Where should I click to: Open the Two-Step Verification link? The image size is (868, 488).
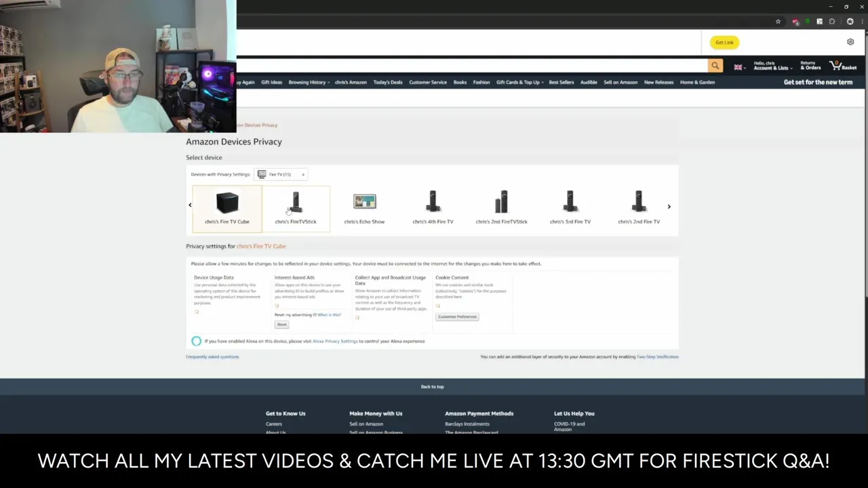(x=658, y=357)
